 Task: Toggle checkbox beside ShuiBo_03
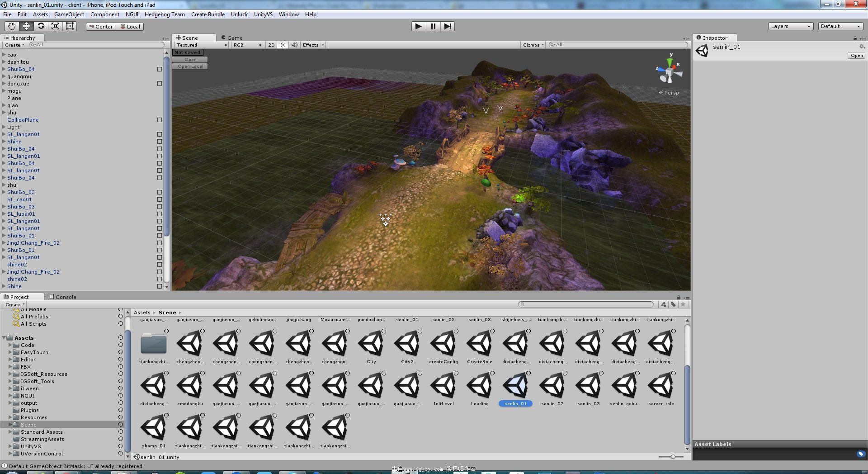(x=160, y=207)
